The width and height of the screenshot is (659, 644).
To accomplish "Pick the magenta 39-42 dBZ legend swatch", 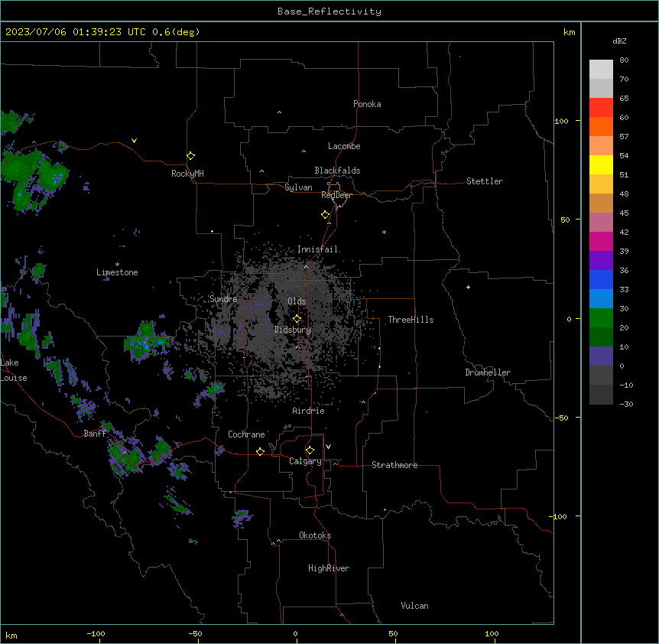I will (601, 241).
